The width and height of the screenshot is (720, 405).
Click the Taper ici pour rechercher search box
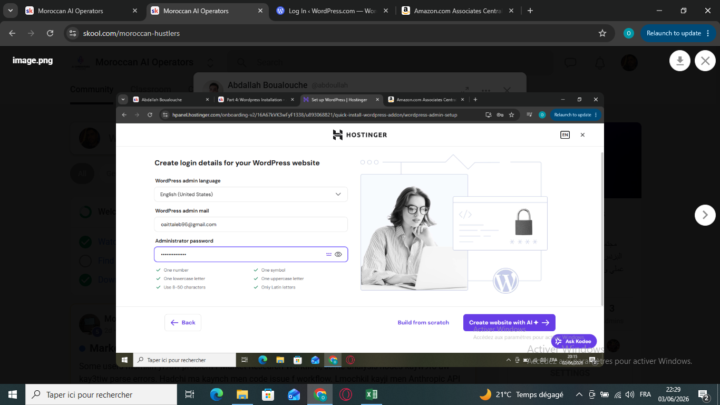tap(101, 394)
